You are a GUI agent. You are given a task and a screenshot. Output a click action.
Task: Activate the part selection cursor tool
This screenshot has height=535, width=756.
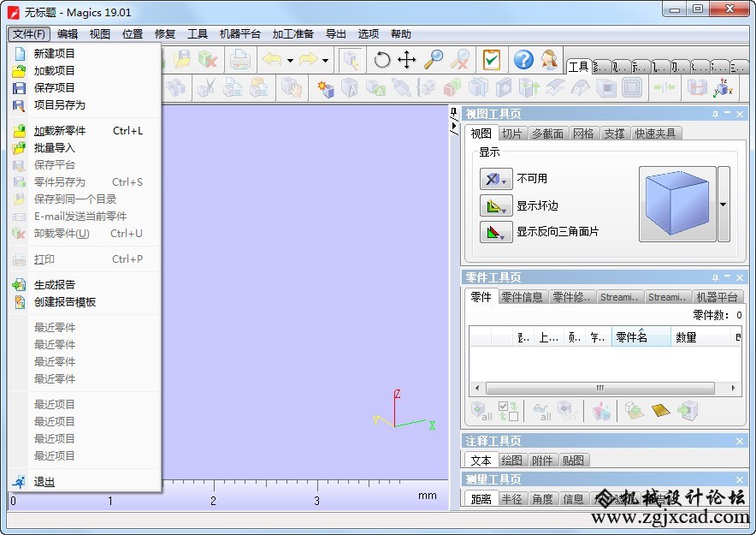351,60
